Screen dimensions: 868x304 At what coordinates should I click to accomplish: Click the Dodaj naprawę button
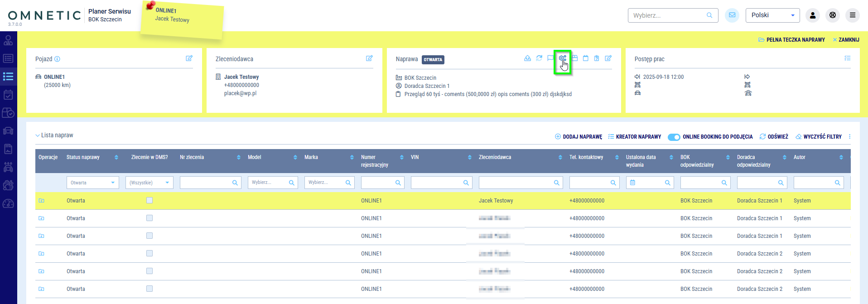(x=579, y=137)
